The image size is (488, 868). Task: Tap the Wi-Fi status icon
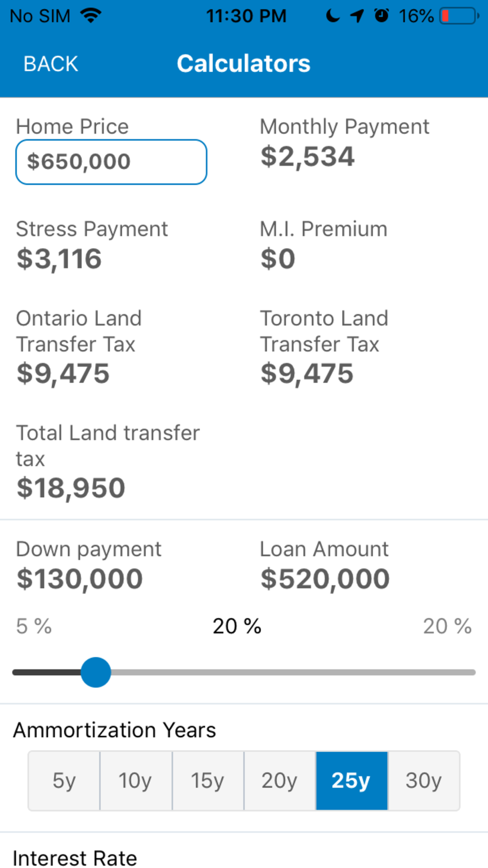(91, 16)
